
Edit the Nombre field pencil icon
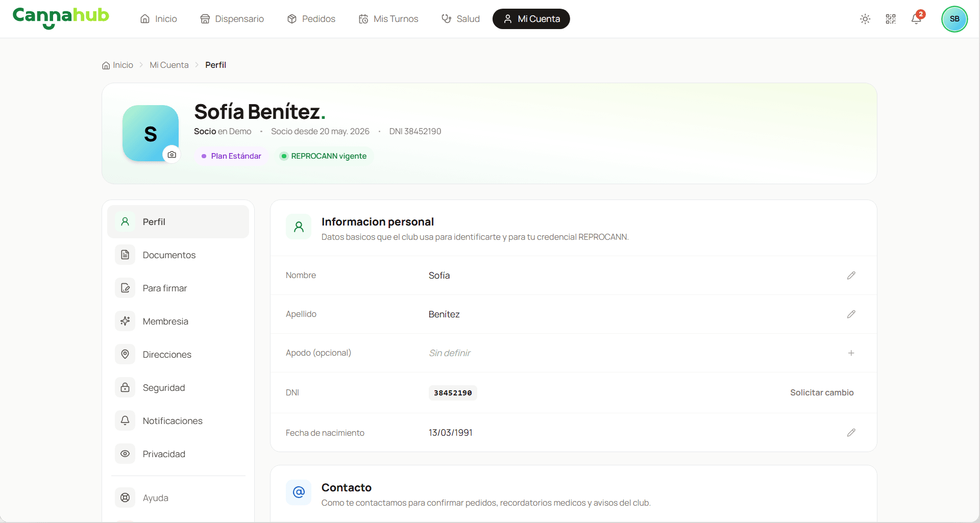point(851,276)
